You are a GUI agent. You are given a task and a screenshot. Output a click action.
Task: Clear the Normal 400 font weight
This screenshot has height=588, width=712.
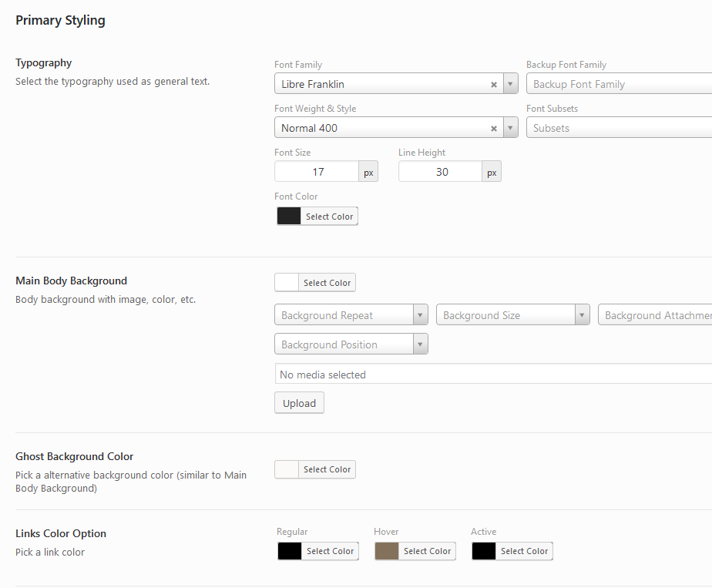493,127
